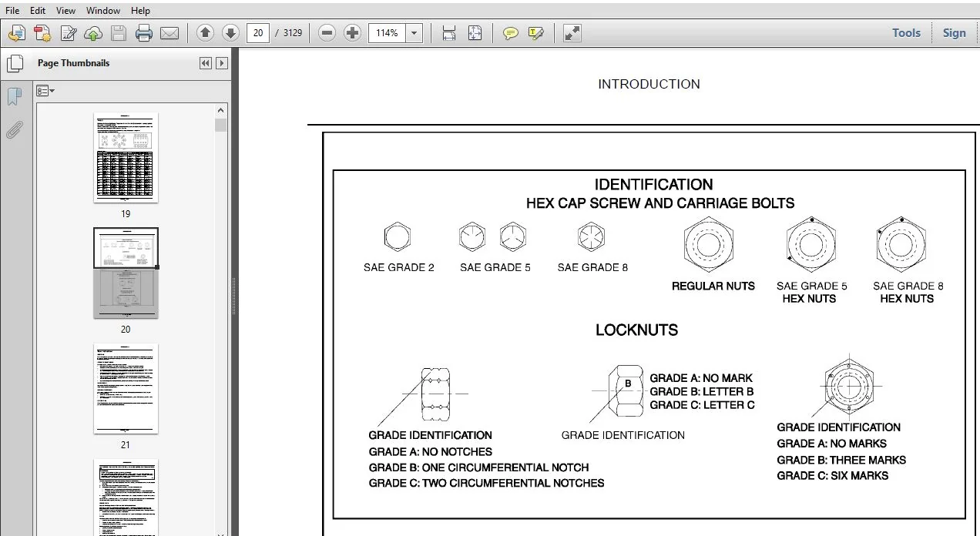Zoom out with the minus button
980x536 pixels.
[x=327, y=33]
